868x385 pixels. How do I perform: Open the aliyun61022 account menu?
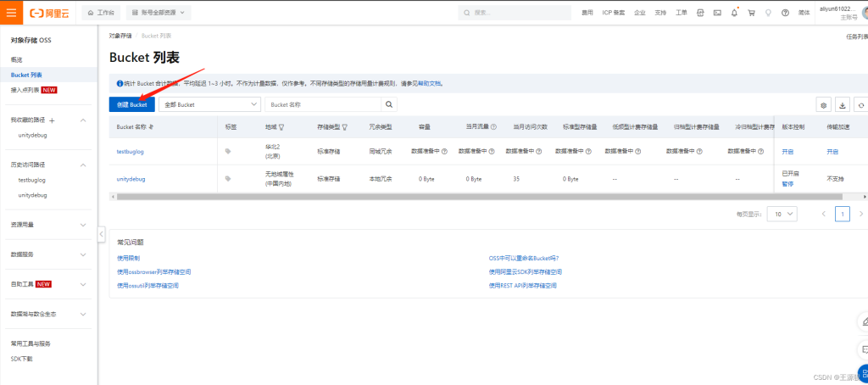843,12
